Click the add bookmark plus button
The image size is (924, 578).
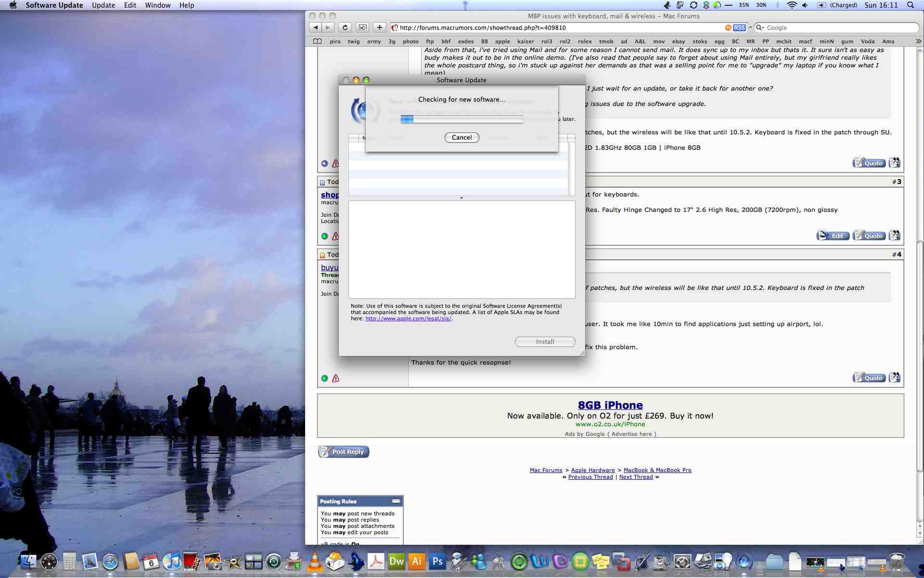[379, 27]
